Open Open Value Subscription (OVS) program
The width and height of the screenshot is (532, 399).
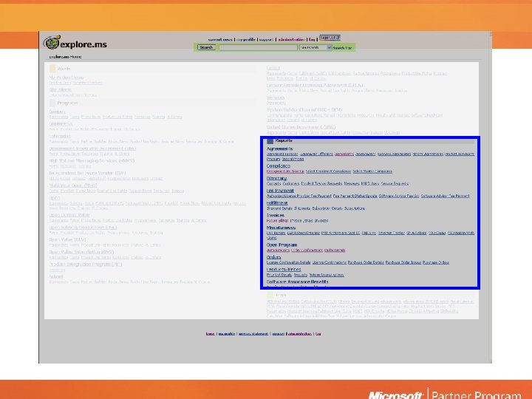coord(81,252)
